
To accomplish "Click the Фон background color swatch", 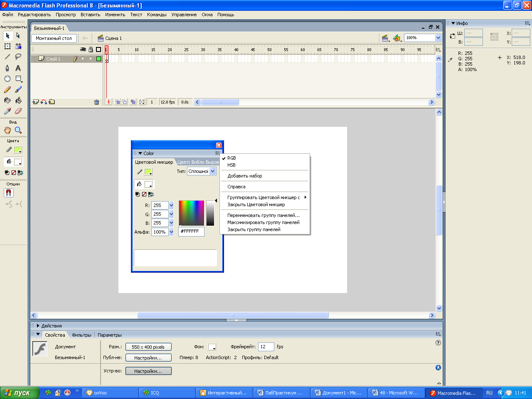I will tap(212, 347).
